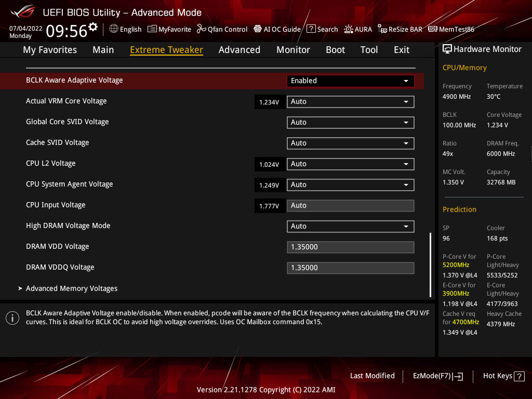Click the 4900 MHz frequency value
The image size is (532, 399).
point(457,97)
